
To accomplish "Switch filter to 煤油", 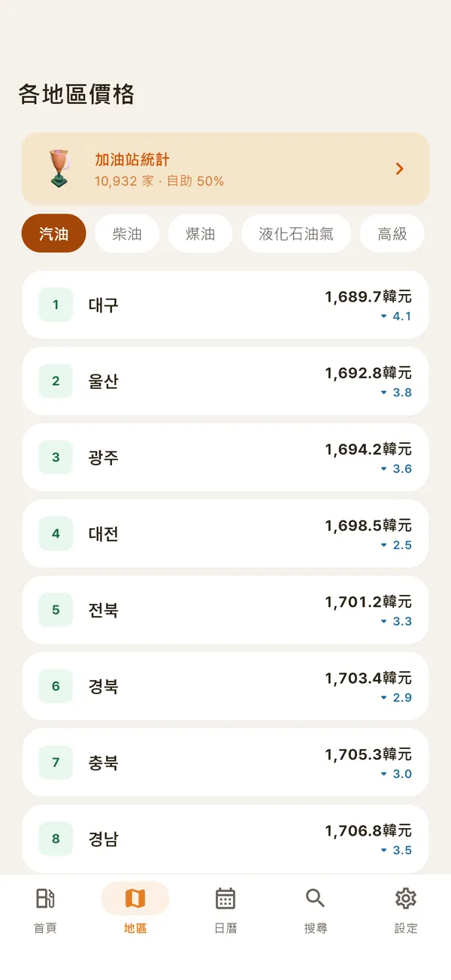I will 201,234.
